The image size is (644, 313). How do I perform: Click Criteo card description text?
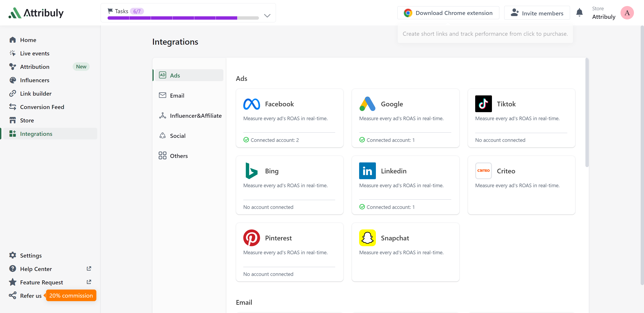coord(517,185)
